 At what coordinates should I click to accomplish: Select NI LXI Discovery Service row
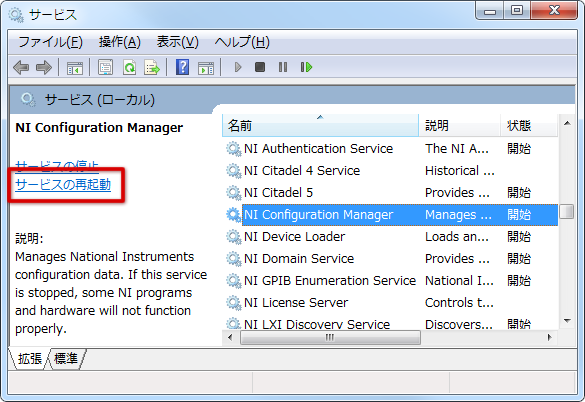pyautogui.click(x=317, y=324)
